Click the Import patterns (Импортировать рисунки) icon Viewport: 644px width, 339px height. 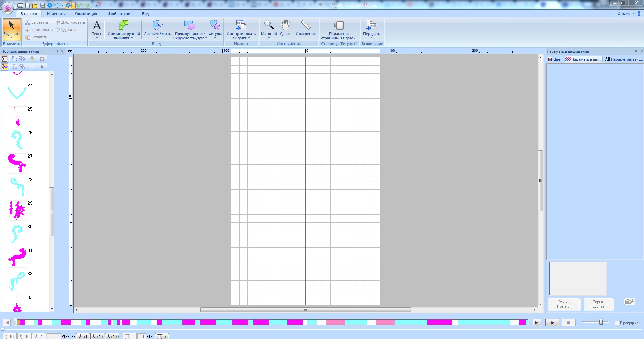pyautogui.click(x=241, y=29)
